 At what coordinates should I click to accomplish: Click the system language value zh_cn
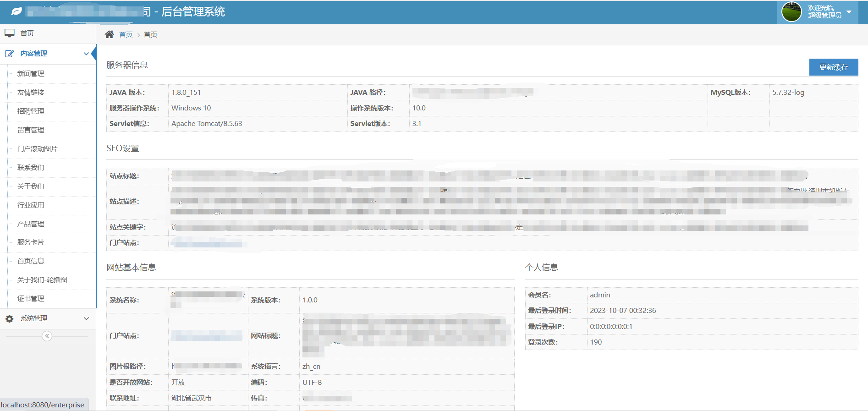point(311,366)
